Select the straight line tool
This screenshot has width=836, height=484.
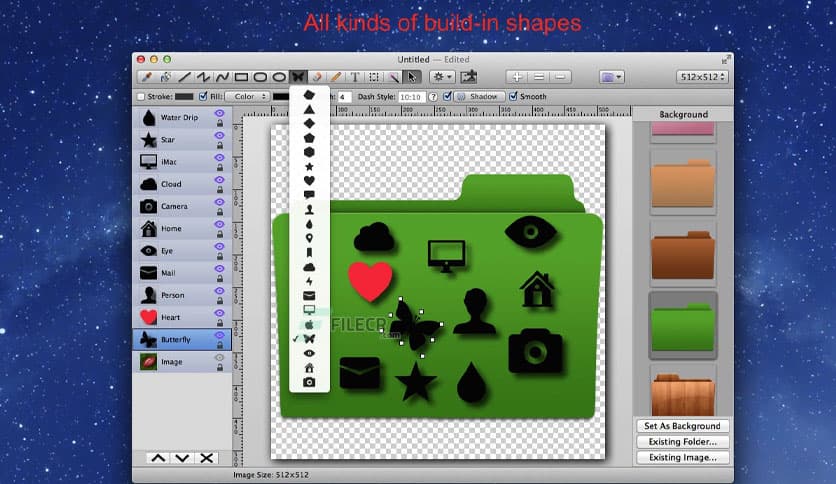pos(184,77)
